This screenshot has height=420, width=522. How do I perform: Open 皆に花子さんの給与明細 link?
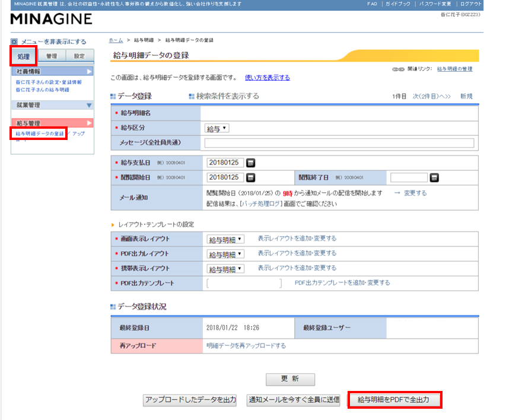42,90
